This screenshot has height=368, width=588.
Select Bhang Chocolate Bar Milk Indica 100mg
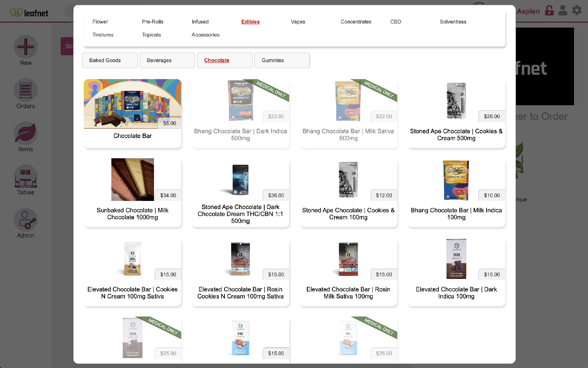456,192
